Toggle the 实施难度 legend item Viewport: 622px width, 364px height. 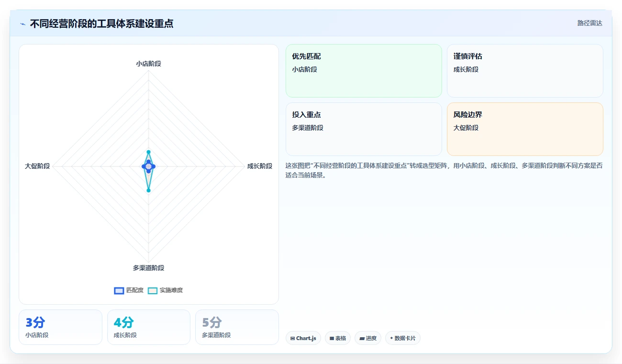click(165, 290)
